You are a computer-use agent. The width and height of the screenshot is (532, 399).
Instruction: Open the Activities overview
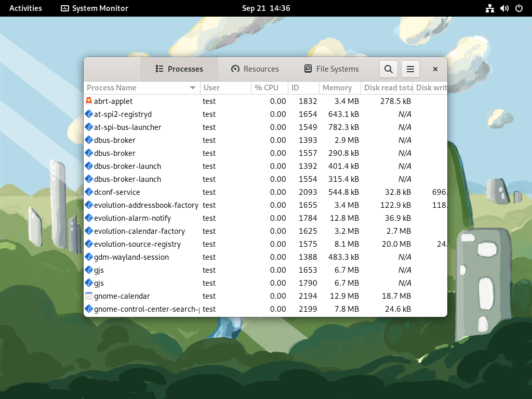[x=26, y=8]
